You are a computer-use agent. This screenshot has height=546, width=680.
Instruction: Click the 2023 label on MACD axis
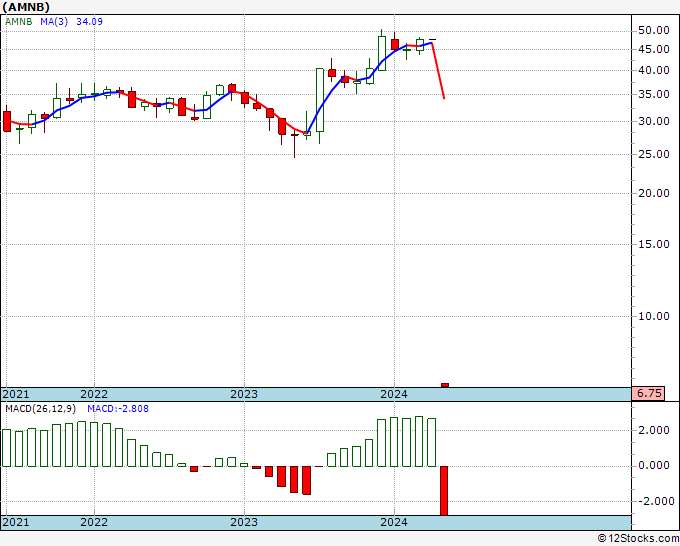tap(244, 522)
